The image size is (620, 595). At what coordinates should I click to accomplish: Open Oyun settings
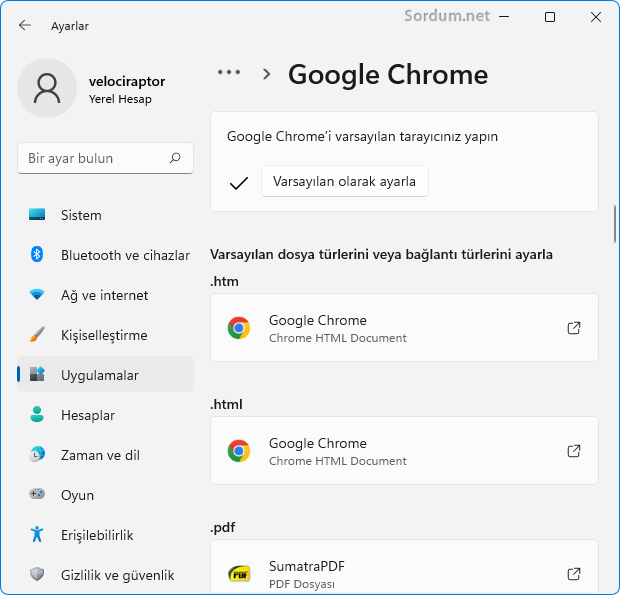coord(106,495)
